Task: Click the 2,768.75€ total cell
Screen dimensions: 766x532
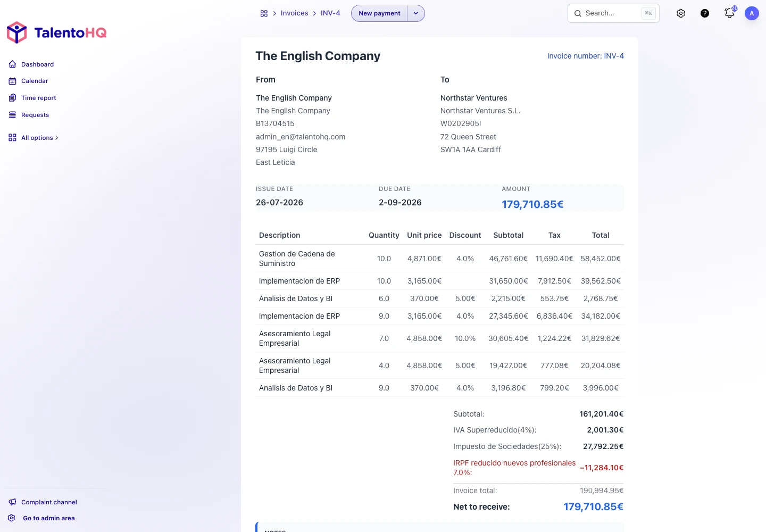Action: (601, 298)
